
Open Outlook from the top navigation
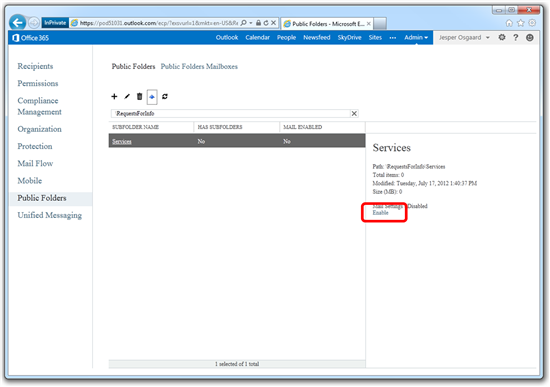(227, 38)
